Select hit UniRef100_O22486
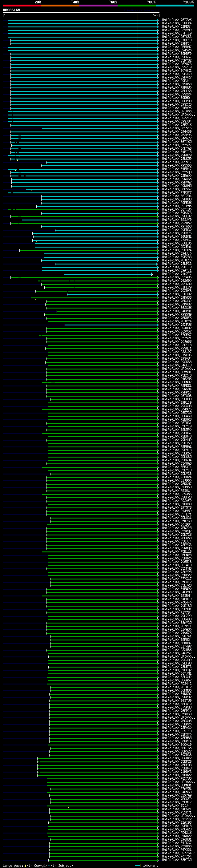 click(x=176, y=277)
